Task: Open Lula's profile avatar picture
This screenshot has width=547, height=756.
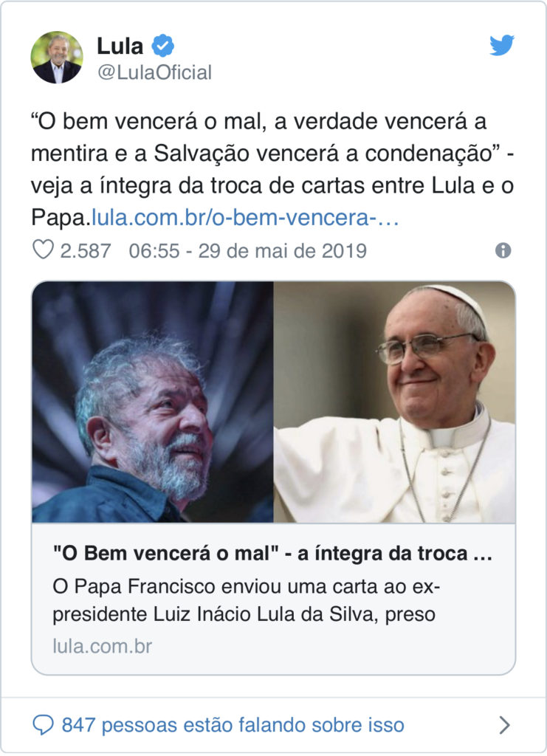Action: pos(57,58)
